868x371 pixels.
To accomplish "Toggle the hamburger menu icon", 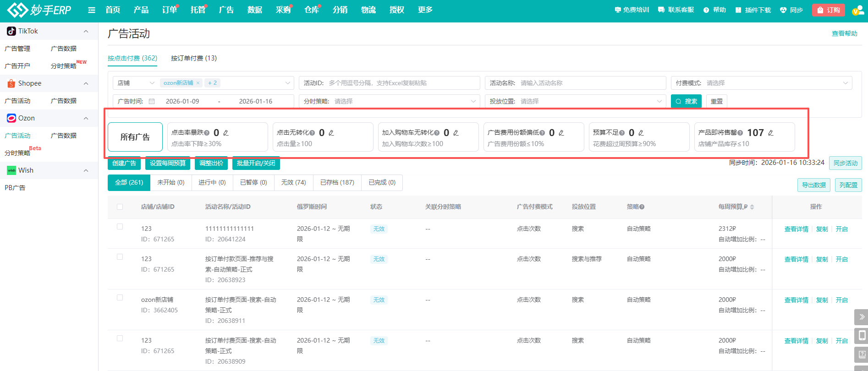I will click(92, 10).
